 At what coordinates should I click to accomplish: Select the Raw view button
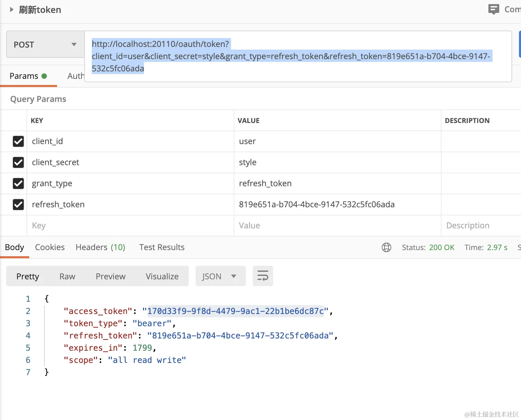[x=67, y=276]
